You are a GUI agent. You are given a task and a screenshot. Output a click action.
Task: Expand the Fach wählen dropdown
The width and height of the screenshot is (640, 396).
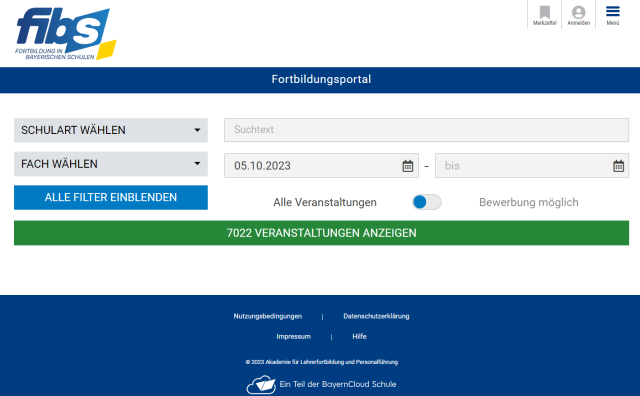(111, 164)
